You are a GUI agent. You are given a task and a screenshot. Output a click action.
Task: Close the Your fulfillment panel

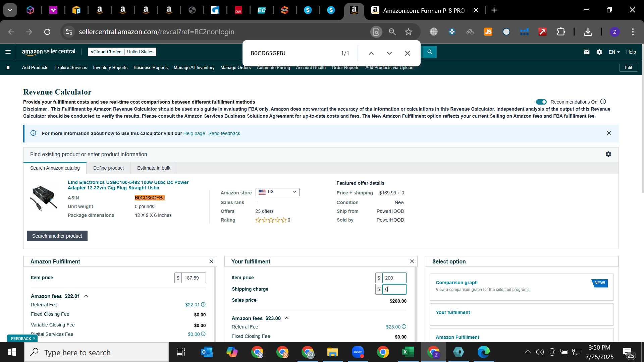[412, 261]
